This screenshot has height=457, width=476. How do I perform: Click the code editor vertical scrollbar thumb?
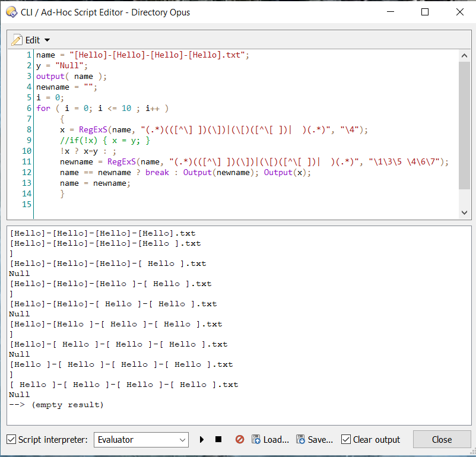(x=464, y=125)
